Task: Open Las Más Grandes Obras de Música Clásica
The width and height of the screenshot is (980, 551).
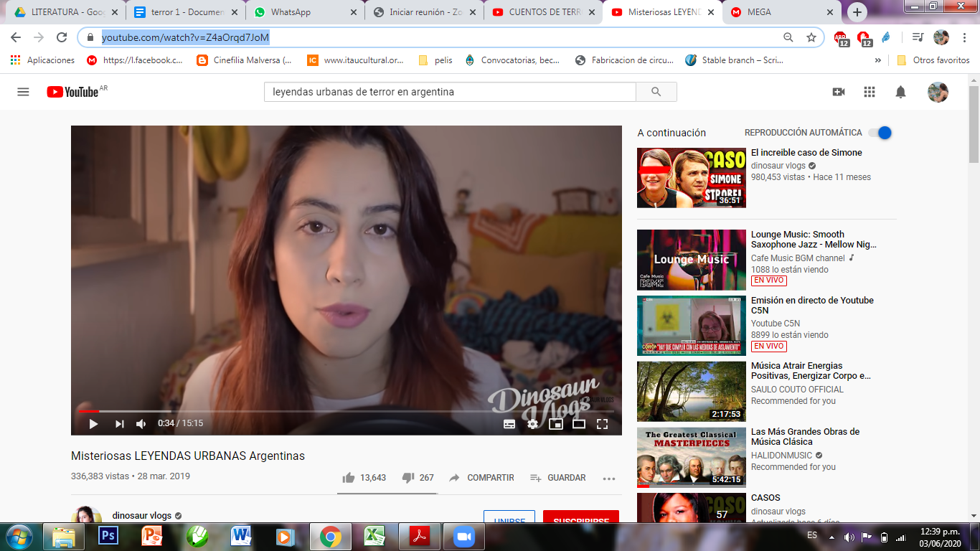Action: pos(692,457)
